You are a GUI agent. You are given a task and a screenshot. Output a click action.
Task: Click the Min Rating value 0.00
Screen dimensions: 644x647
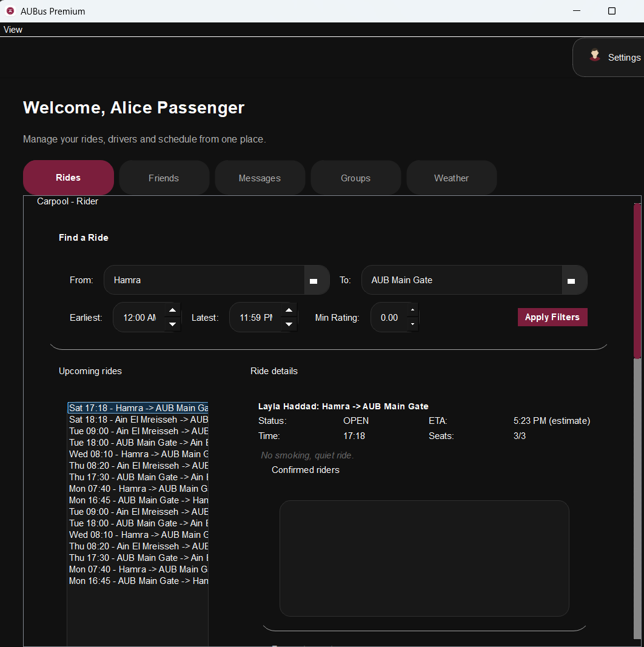point(389,318)
